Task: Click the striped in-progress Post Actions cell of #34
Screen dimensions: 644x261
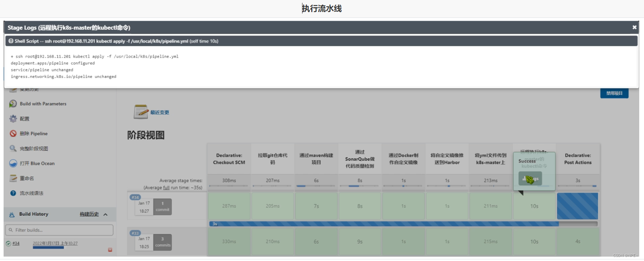Action: coord(577,206)
